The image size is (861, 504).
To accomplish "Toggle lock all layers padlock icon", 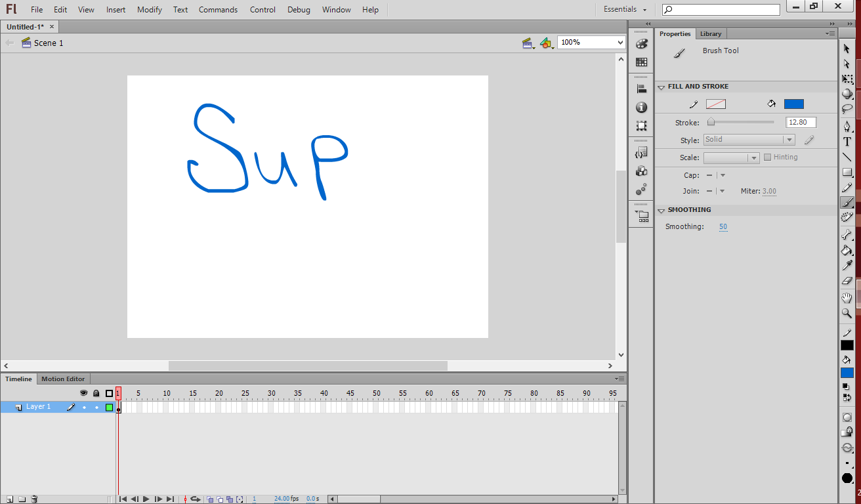I will (96, 393).
